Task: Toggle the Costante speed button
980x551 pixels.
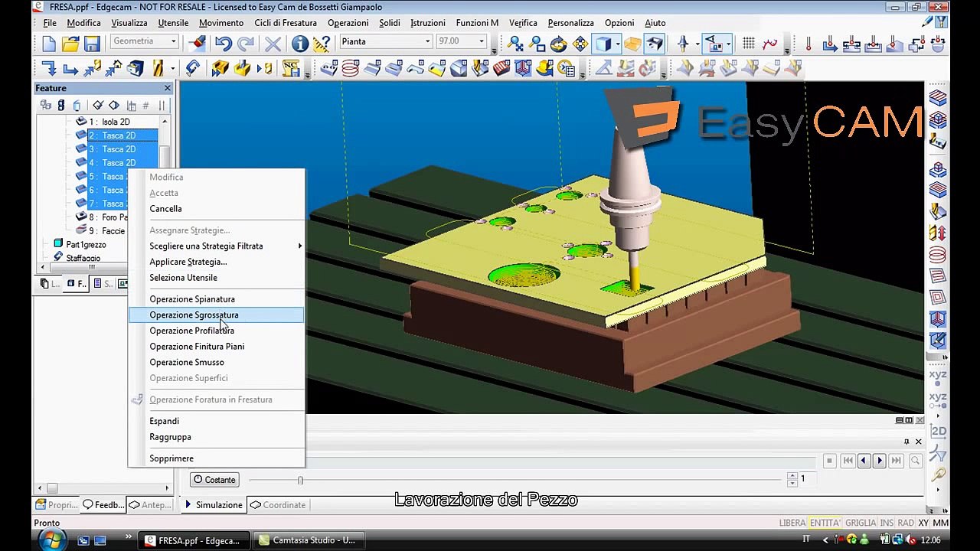Action: (x=214, y=480)
